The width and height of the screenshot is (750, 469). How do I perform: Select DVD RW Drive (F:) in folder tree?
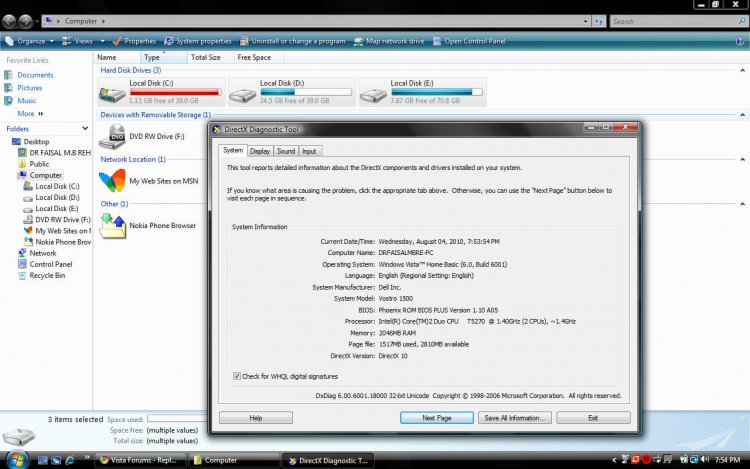63,220
